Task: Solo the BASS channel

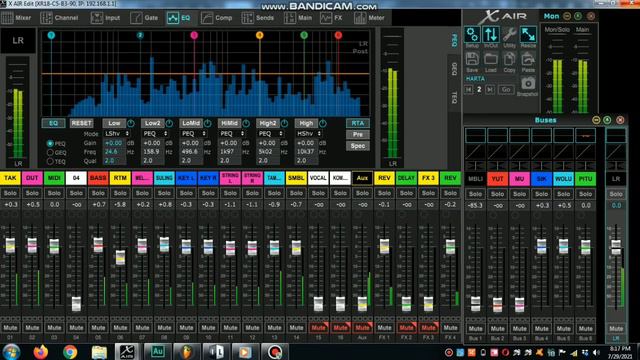Action: (x=98, y=193)
